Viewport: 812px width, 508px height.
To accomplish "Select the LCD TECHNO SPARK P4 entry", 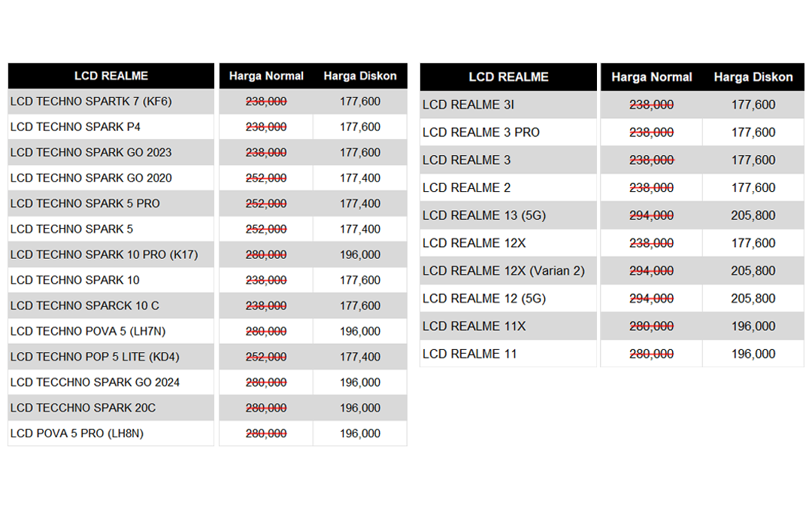I will pyautogui.click(x=75, y=127).
